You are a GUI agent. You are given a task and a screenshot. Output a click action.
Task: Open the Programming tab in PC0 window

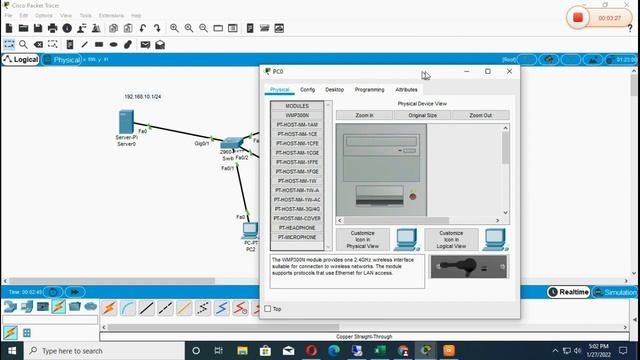pos(369,89)
